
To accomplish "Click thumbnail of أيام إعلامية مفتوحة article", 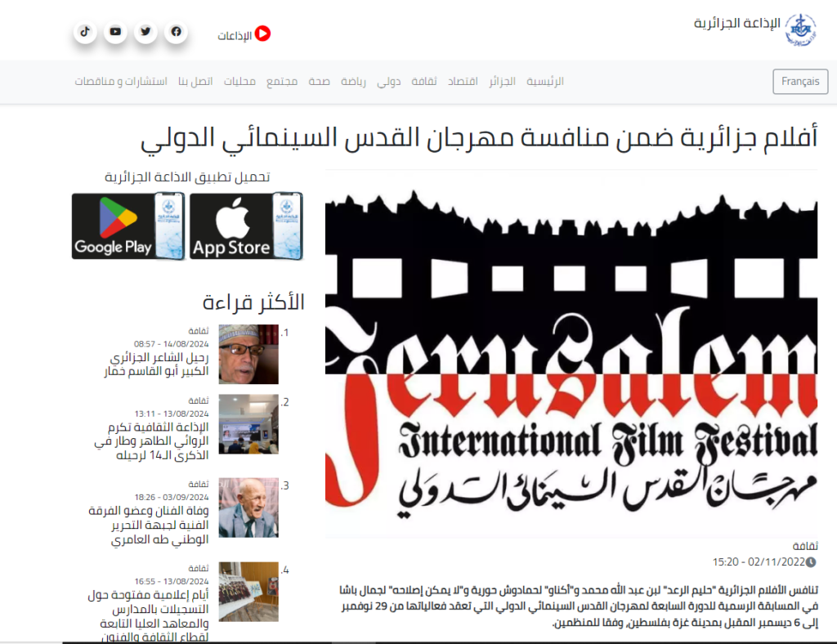I will (248, 592).
